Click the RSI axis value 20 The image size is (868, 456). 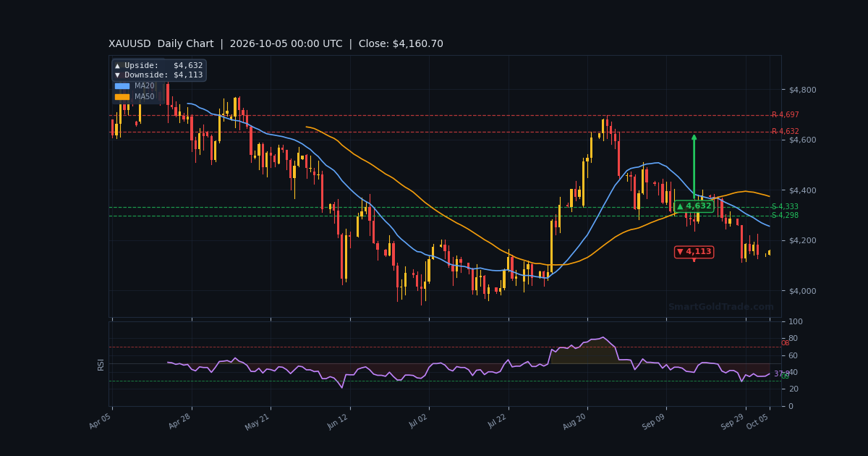click(793, 389)
